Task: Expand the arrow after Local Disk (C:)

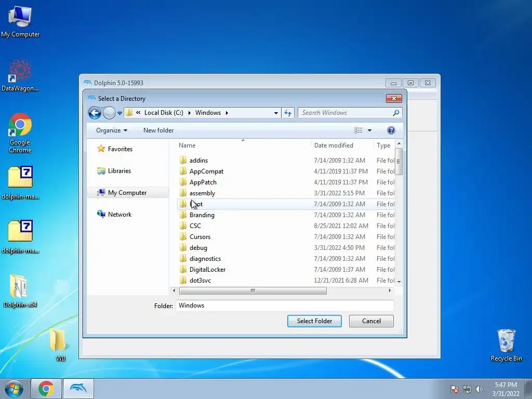Action: [x=189, y=113]
